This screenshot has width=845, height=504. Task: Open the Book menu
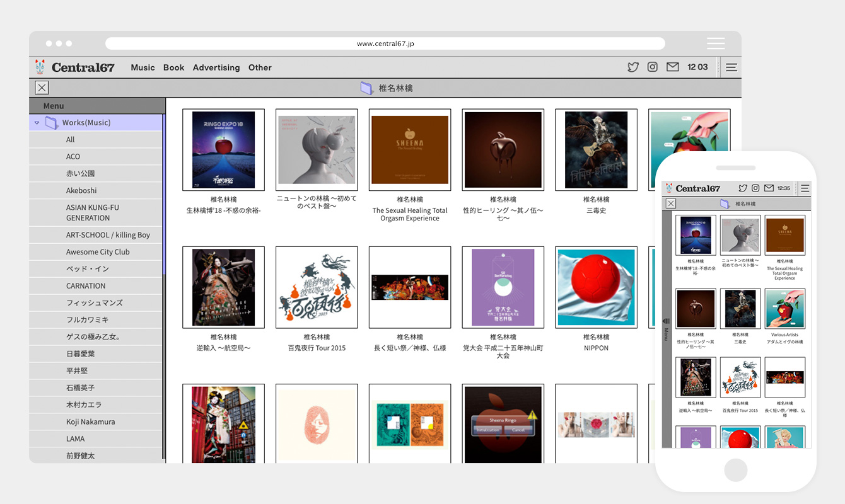tap(174, 67)
